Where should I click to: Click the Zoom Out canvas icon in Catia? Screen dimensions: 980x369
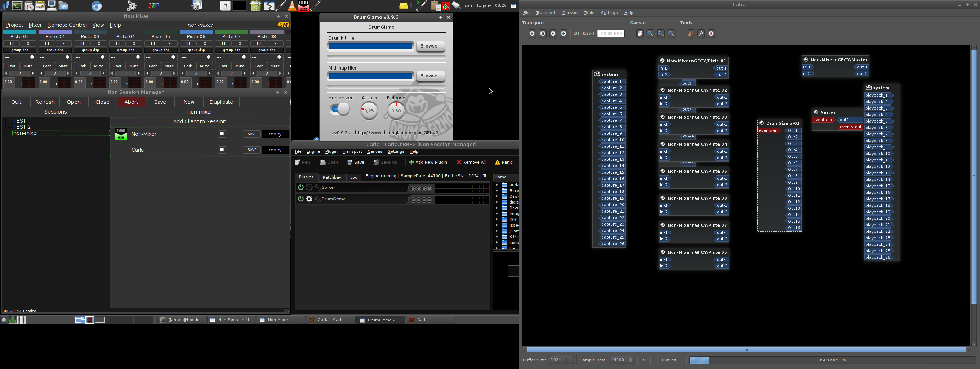coord(661,34)
